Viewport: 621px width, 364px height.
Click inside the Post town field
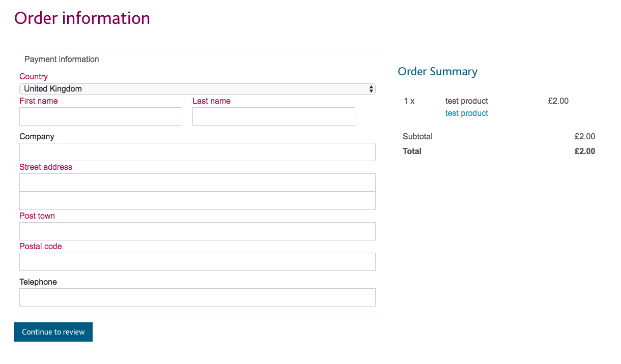[197, 231]
